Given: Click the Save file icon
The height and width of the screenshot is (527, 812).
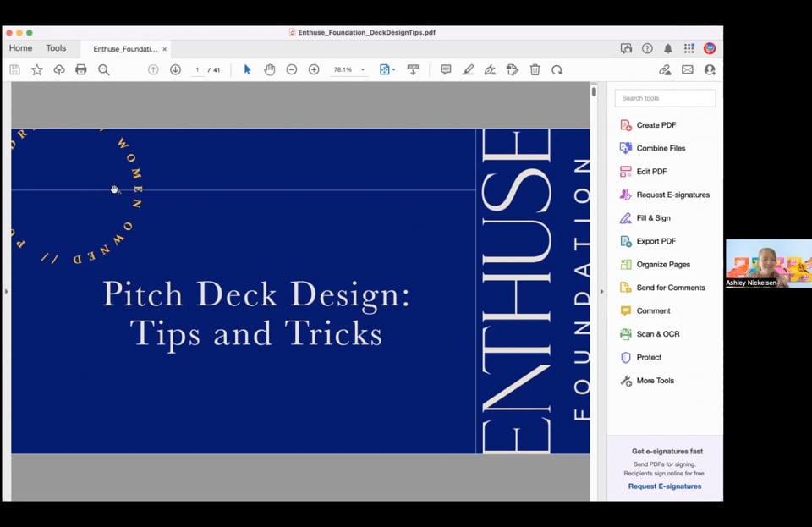Looking at the screenshot, I should pos(14,70).
